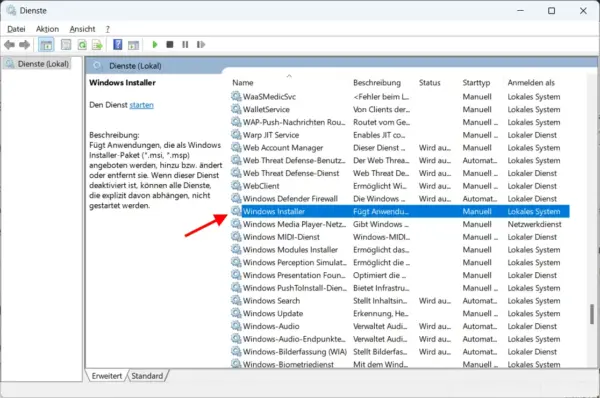Click '<Fehler beim L...' description of WaaSMedicSvc
The height and width of the screenshot is (398, 600).
click(381, 96)
